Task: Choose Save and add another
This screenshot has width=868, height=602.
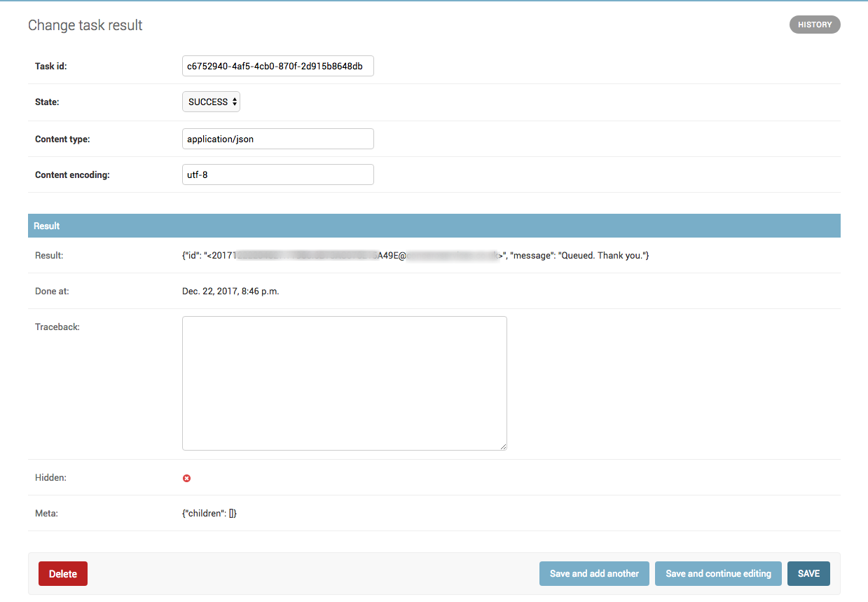Action: click(x=593, y=573)
